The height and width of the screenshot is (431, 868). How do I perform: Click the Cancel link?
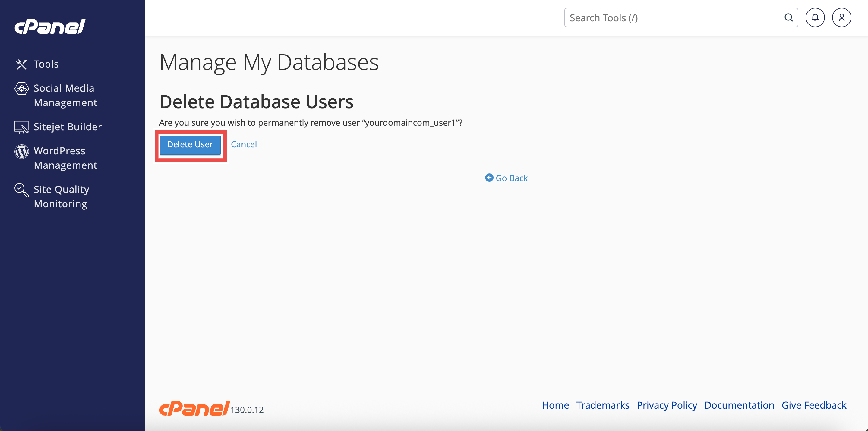tap(244, 145)
